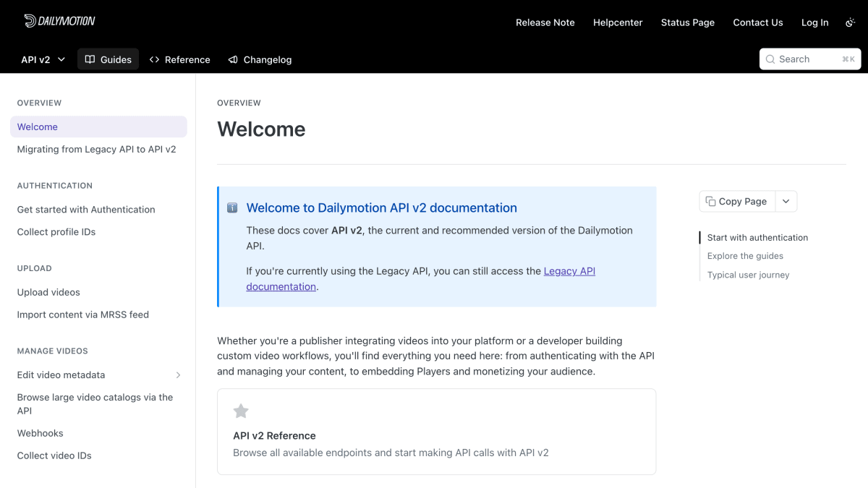Open the API v2 version dropdown
868x488 pixels.
(43, 59)
